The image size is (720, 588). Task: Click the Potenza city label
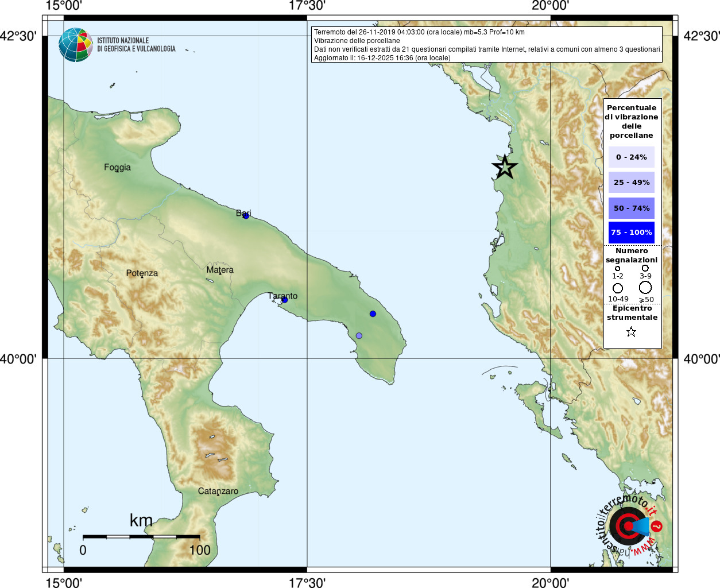[142, 273]
